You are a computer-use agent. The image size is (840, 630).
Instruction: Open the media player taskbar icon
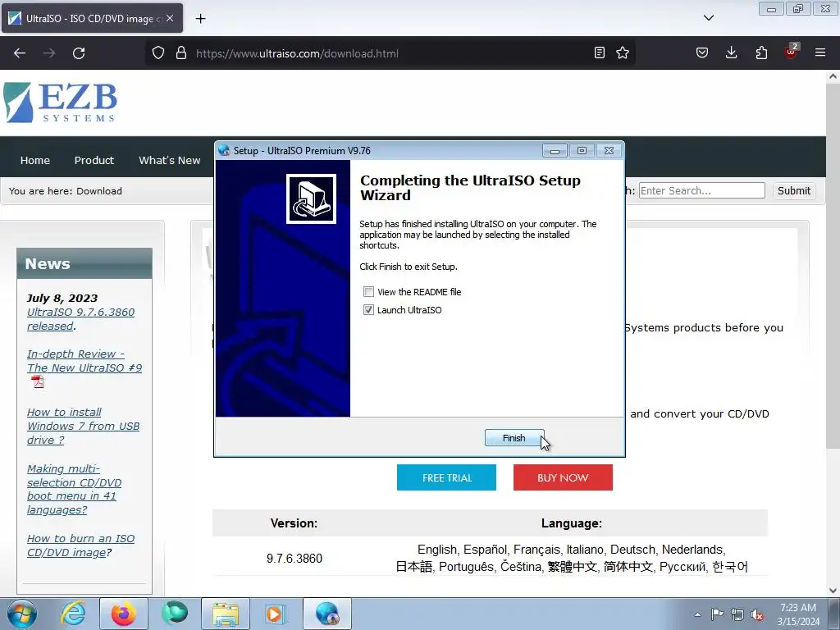pyautogui.click(x=276, y=614)
